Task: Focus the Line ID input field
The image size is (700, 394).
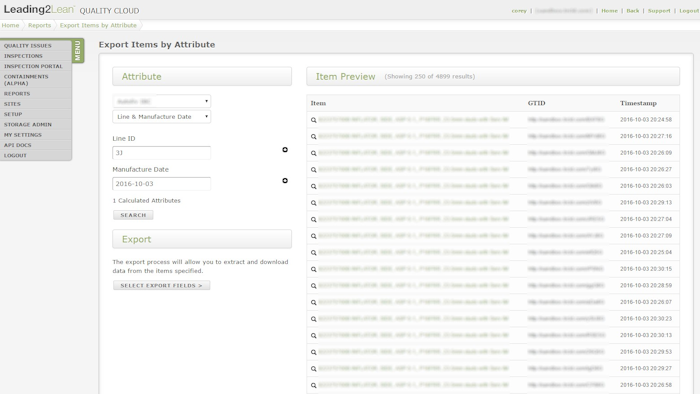Action: 162,153
